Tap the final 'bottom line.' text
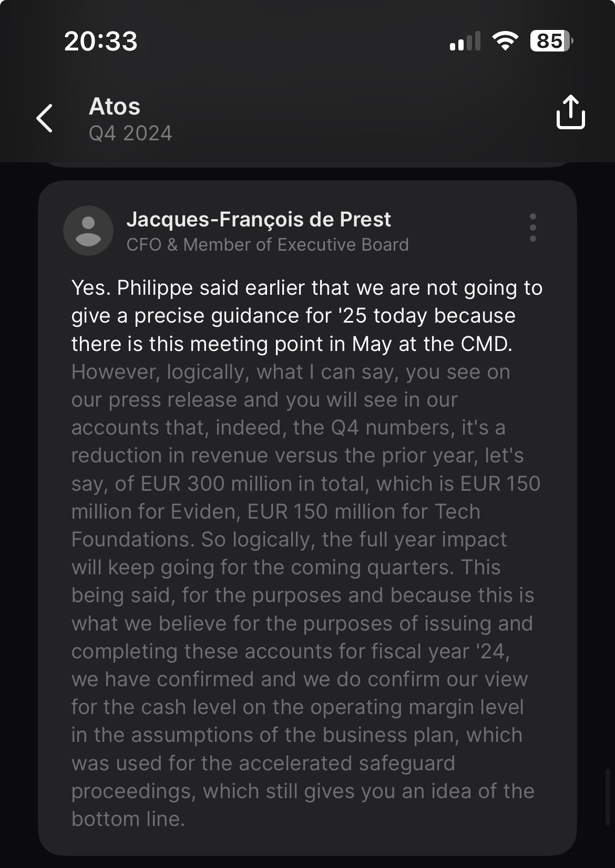 pos(128,819)
